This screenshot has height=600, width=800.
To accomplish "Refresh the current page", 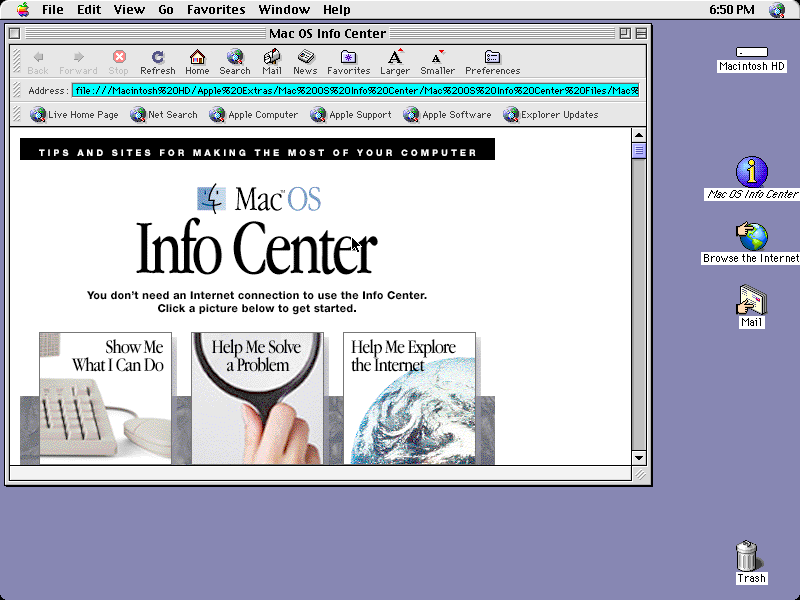I will click(158, 62).
